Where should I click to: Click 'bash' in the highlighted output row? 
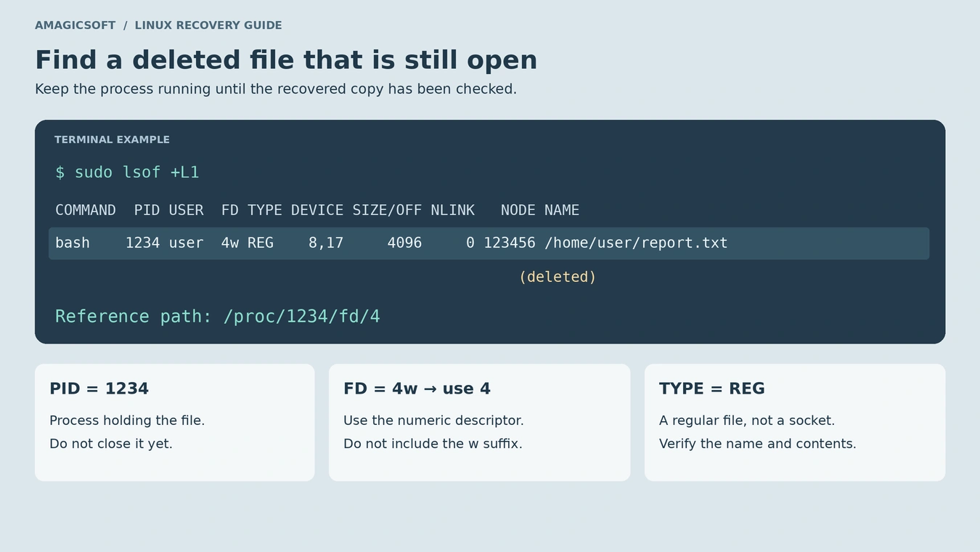73,243
